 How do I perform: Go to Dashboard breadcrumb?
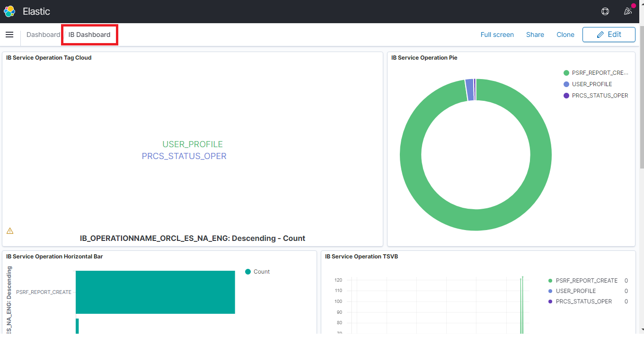(x=43, y=35)
